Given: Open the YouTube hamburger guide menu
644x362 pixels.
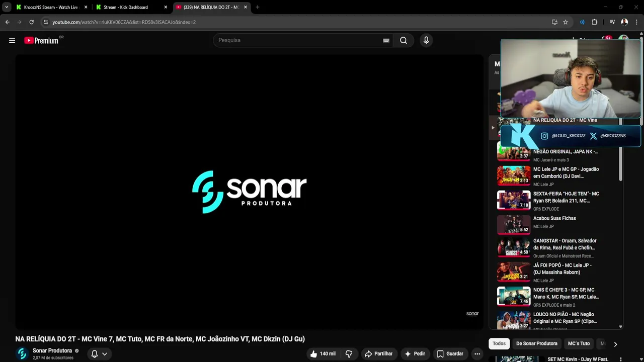Looking at the screenshot, I should [12, 40].
